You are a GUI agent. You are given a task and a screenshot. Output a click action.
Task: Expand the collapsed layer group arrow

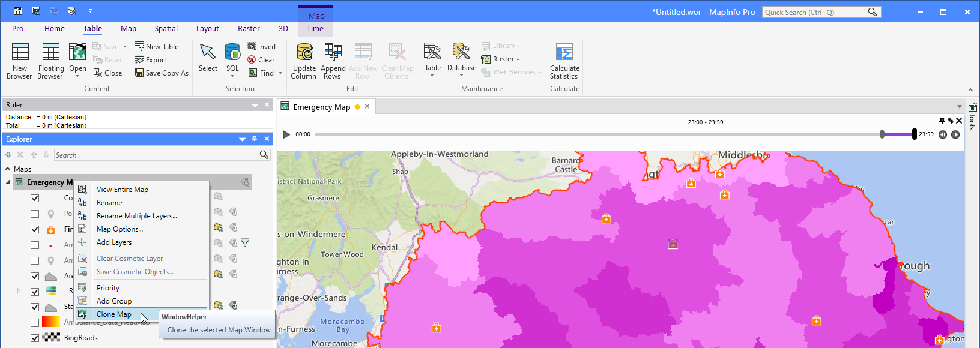(18, 291)
